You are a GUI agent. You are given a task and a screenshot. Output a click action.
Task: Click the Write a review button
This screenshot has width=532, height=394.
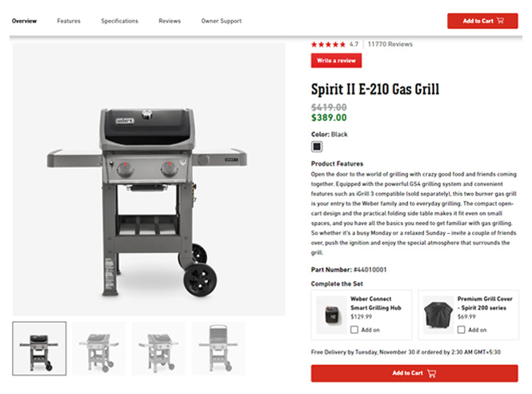336,61
